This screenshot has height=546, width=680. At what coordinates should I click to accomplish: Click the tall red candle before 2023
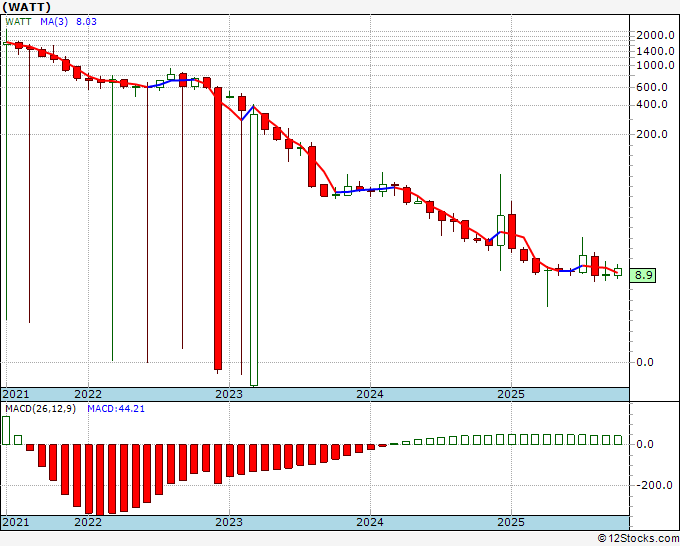[218, 229]
